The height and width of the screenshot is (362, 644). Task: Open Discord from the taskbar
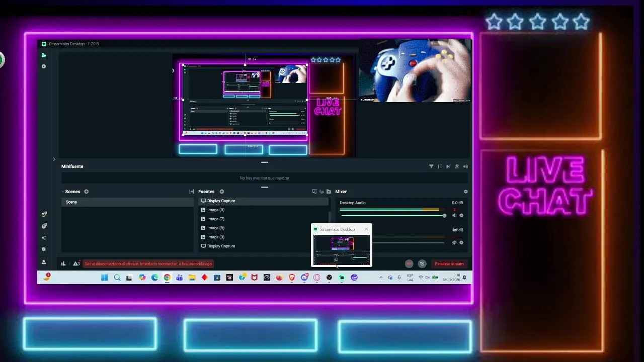coord(304,278)
